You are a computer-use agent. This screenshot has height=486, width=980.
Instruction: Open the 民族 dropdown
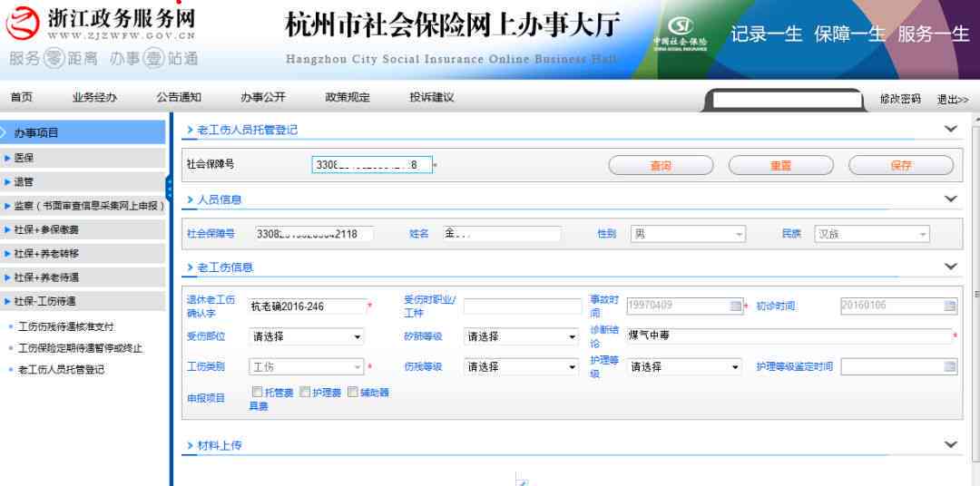pyautogui.click(x=872, y=234)
